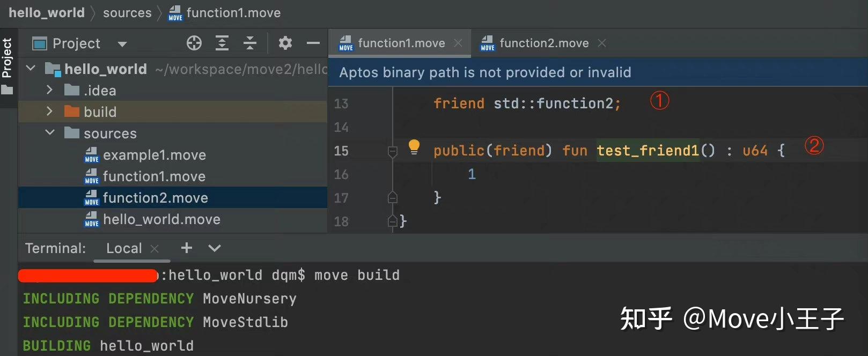Hide the Project panel with minus icon
868x356 pixels.
(313, 43)
